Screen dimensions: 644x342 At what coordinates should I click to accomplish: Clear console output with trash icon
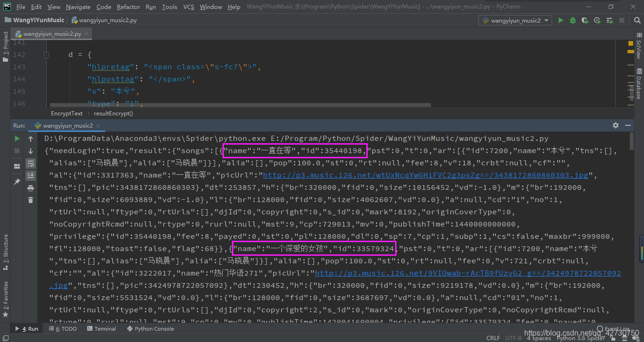31,200
